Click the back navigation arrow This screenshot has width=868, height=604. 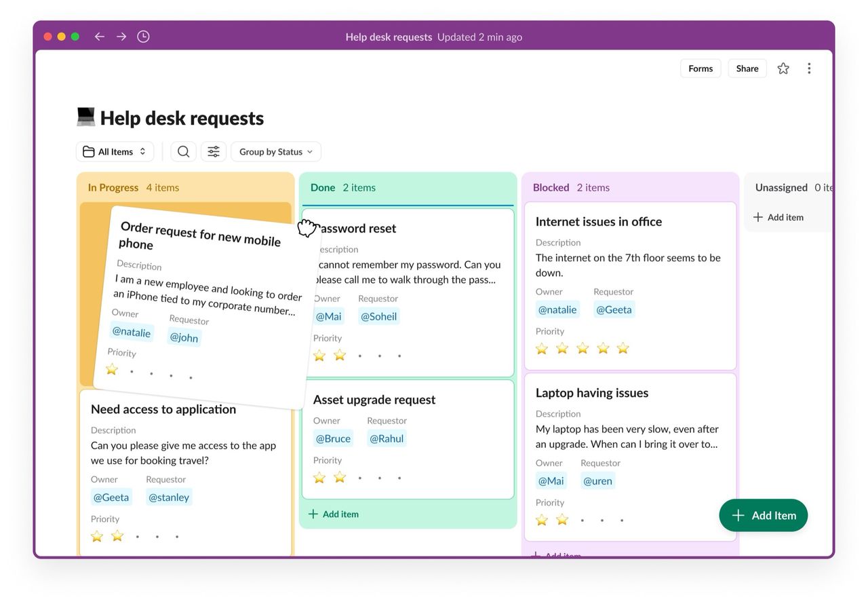tap(100, 37)
